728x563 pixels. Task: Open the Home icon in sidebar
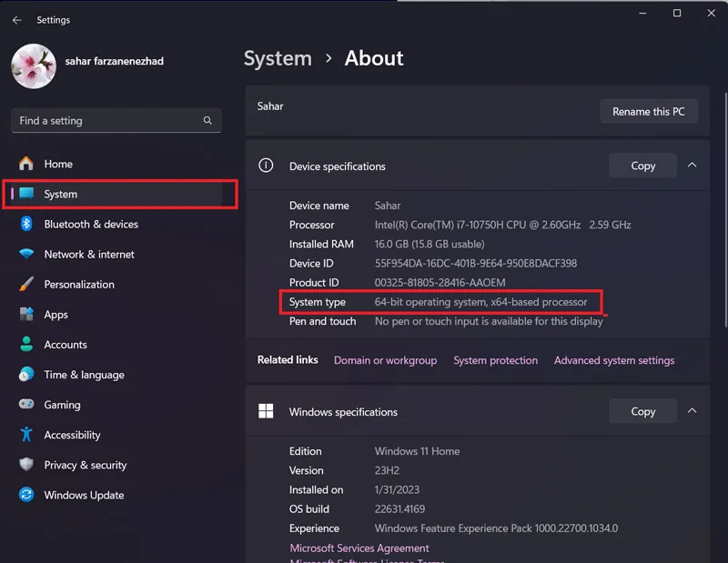pyautogui.click(x=26, y=164)
